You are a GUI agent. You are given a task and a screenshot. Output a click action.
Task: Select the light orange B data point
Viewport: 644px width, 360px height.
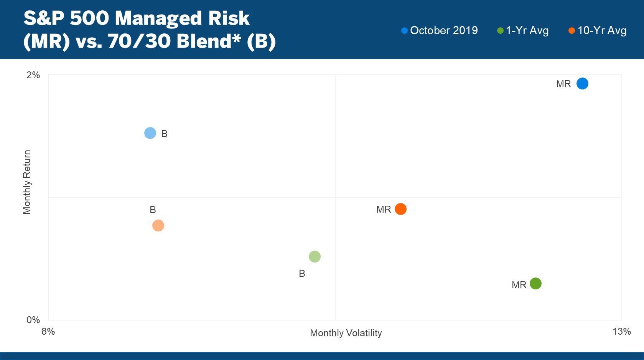click(158, 225)
